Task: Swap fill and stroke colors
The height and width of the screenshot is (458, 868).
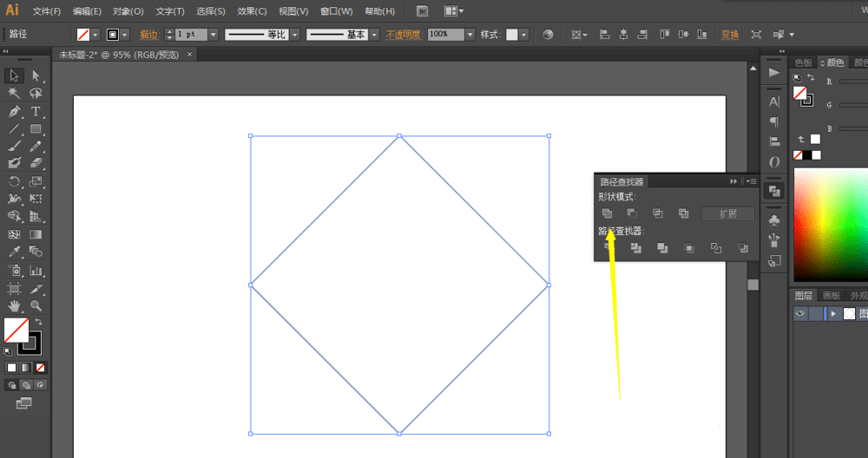Action: tap(38, 322)
